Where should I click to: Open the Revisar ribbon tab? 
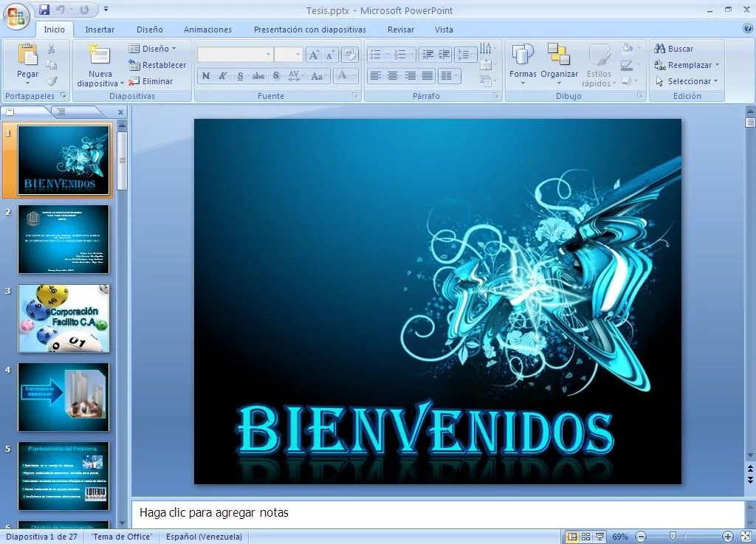[401, 30]
